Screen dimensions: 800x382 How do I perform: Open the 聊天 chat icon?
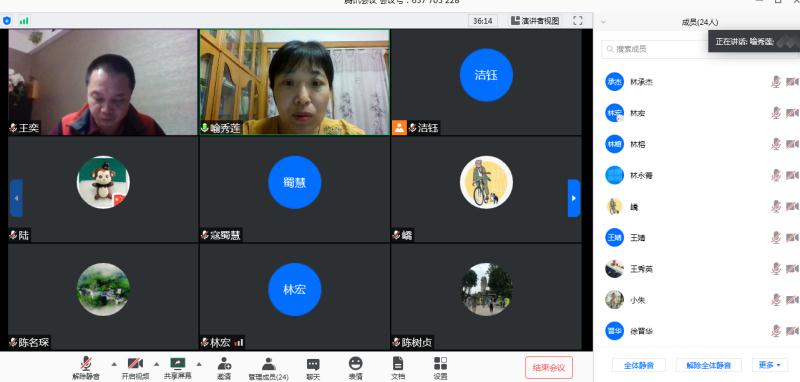[x=313, y=364]
